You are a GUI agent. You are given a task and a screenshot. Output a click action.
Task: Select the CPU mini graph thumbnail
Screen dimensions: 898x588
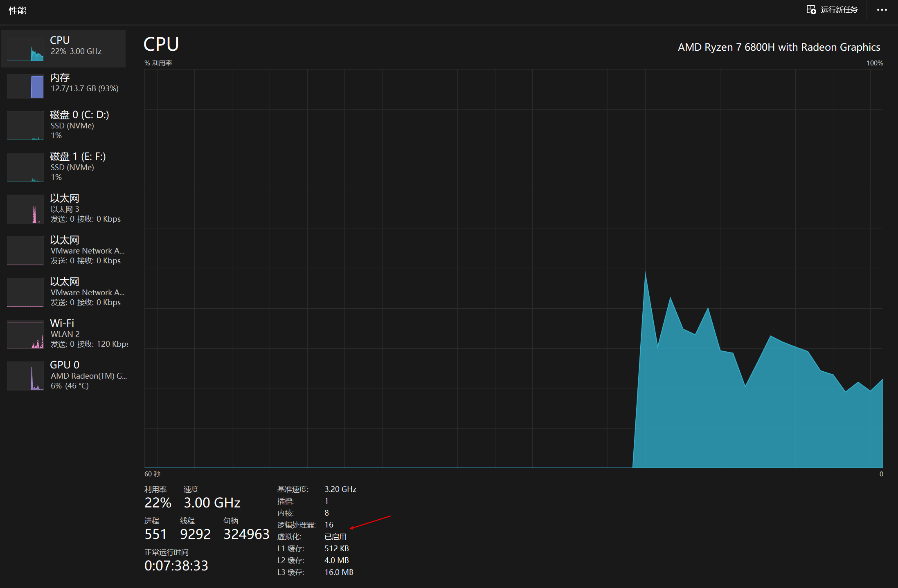tap(25, 49)
